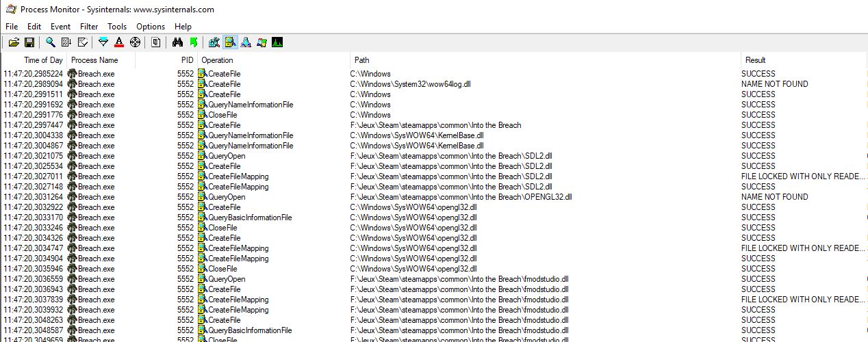Open the Options menu

click(x=151, y=27)
